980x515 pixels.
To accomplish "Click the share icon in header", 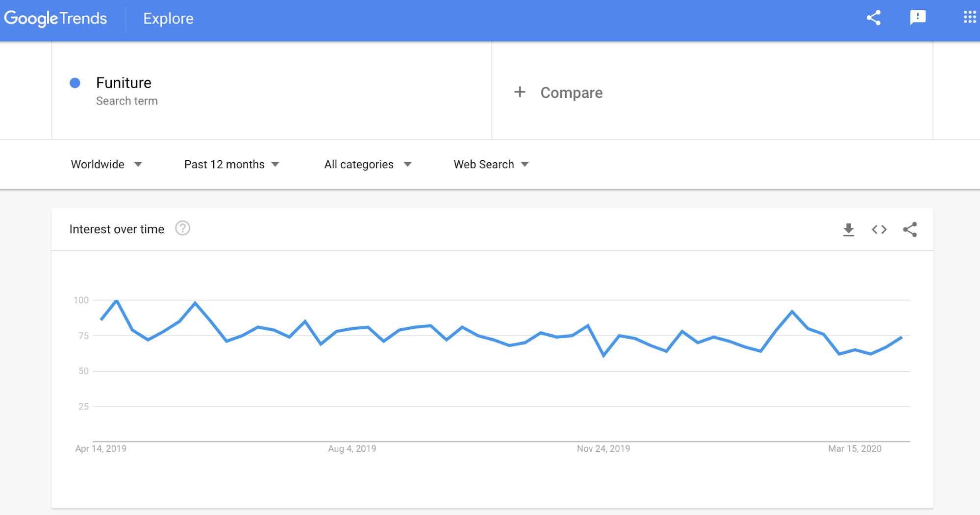I will (x=874, y=18).
